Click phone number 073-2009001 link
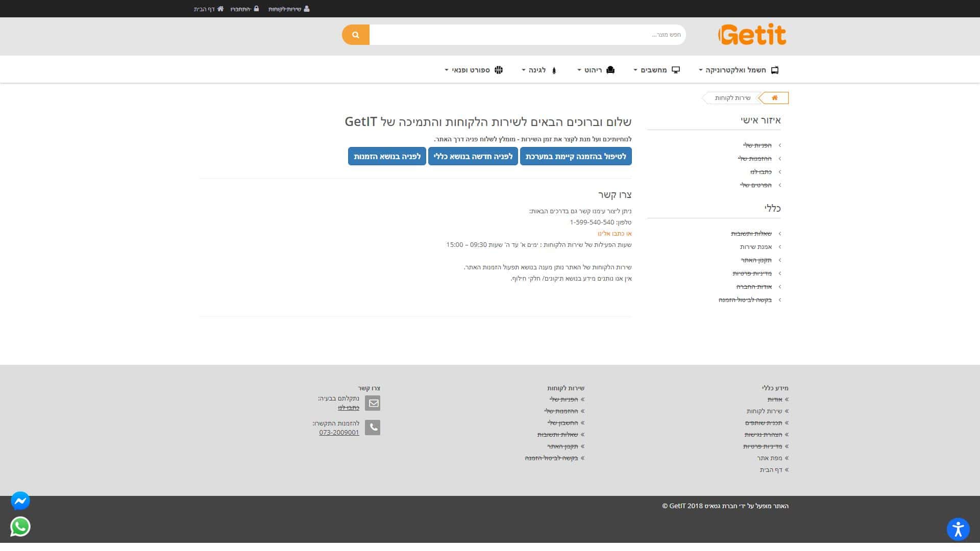 coord(339,433)
